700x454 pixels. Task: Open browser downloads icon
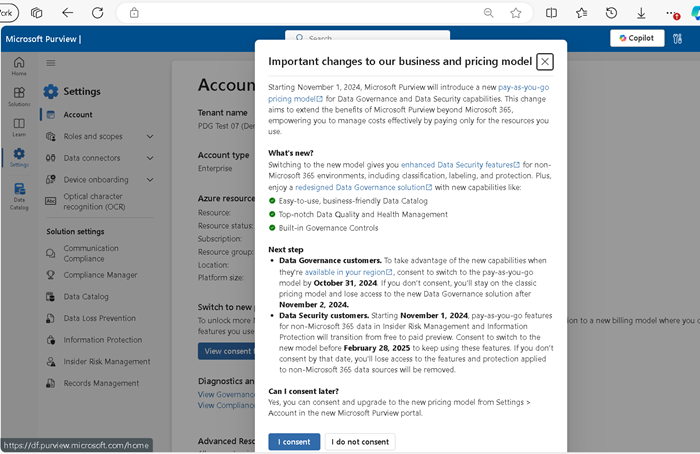[641, 13]
